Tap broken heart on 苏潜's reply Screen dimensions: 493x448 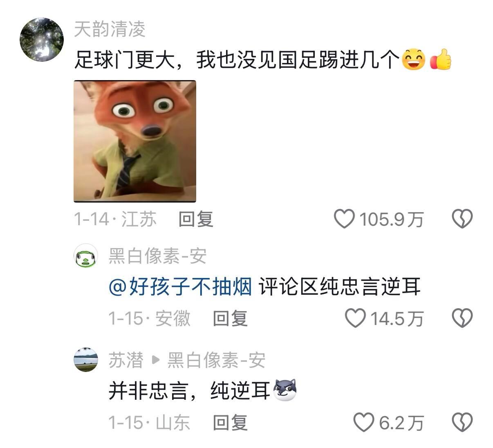[462, 422]
